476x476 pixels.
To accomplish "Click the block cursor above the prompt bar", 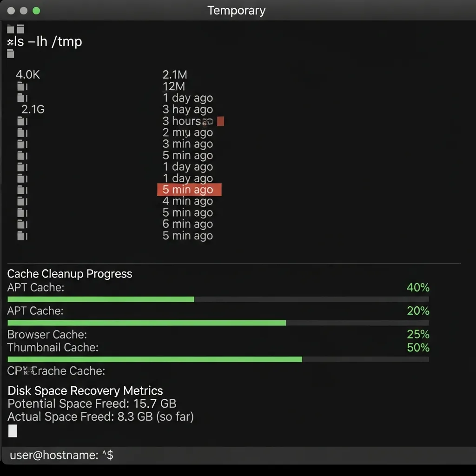I will (x=13, y=431).
